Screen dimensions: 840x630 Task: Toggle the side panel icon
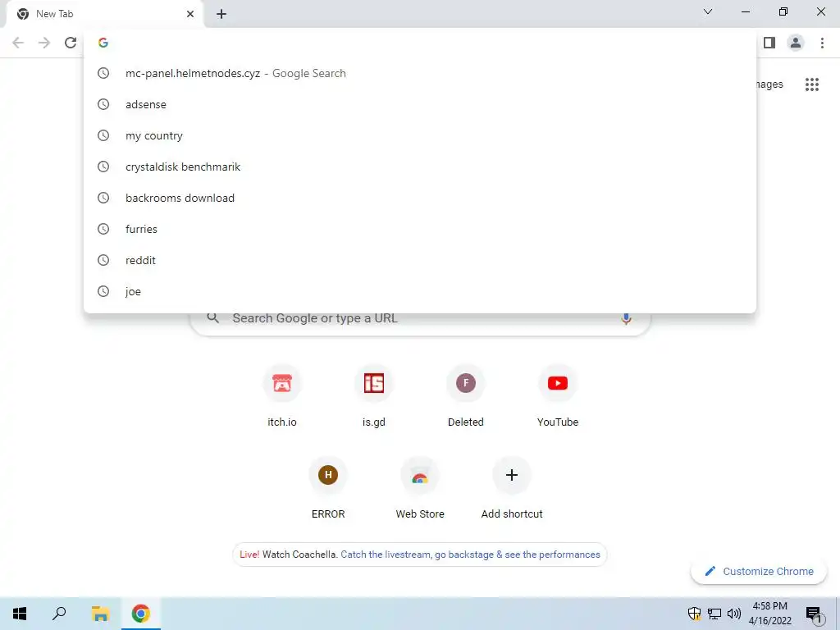(x=769, y=43)
